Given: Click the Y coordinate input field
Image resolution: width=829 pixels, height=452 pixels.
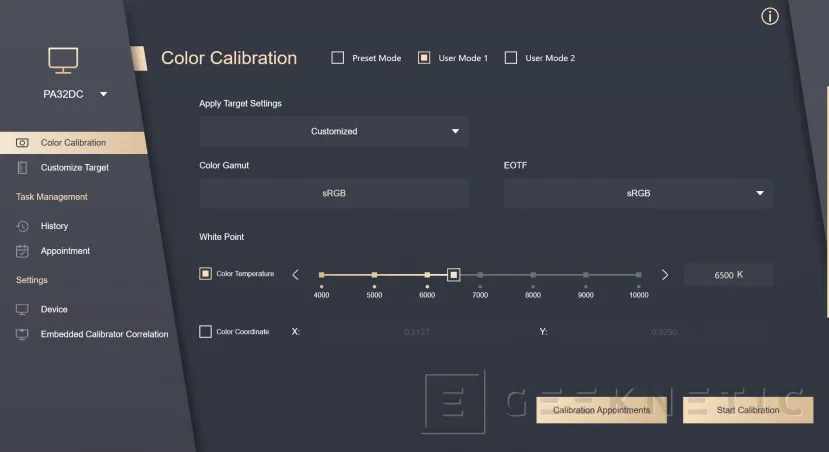Looking at the screenshot, I should point(664,332).
